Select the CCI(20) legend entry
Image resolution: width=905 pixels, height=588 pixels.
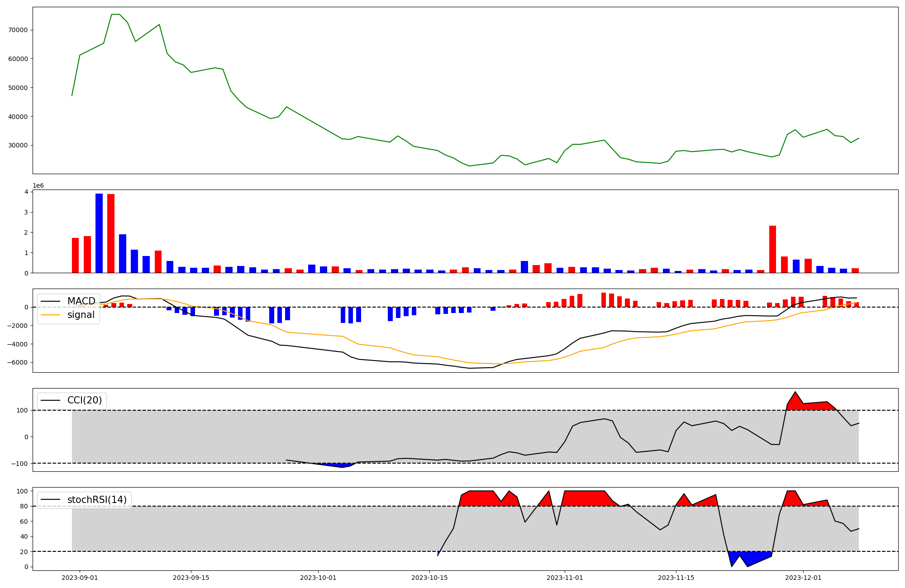[x=85, y=400]
